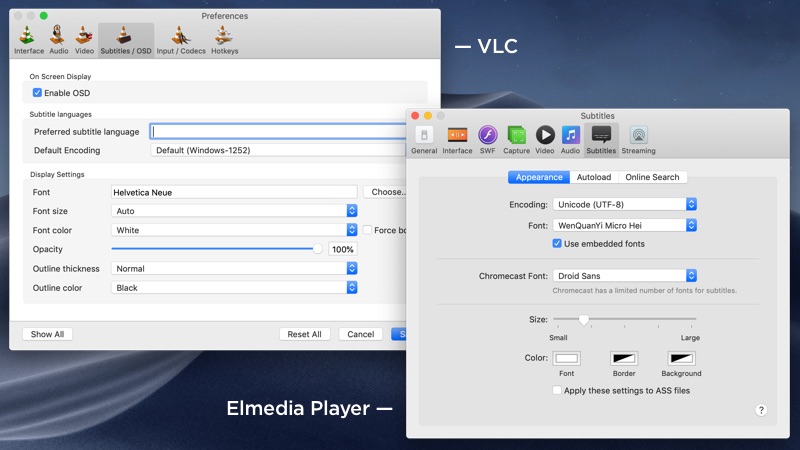Switch to Autoload tab
Image resolution: width=800 pixels, height=450 pixels.
point(594,177)
